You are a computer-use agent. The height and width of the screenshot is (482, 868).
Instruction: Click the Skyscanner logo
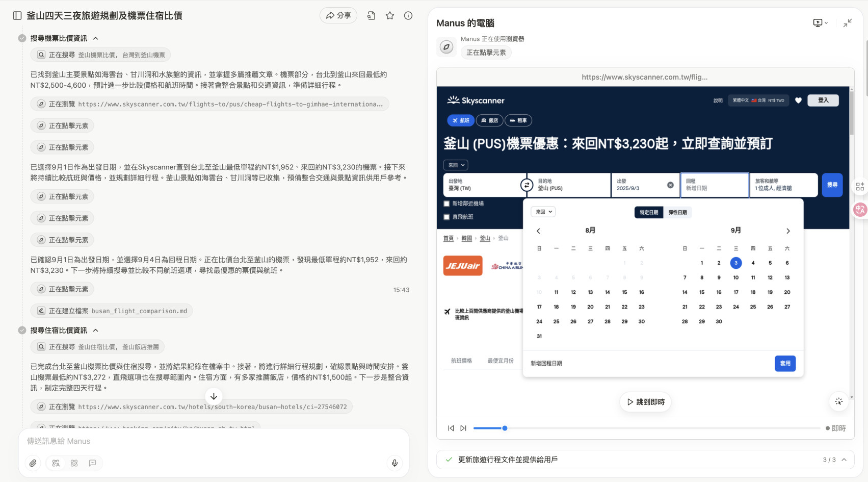pos(476,100)
